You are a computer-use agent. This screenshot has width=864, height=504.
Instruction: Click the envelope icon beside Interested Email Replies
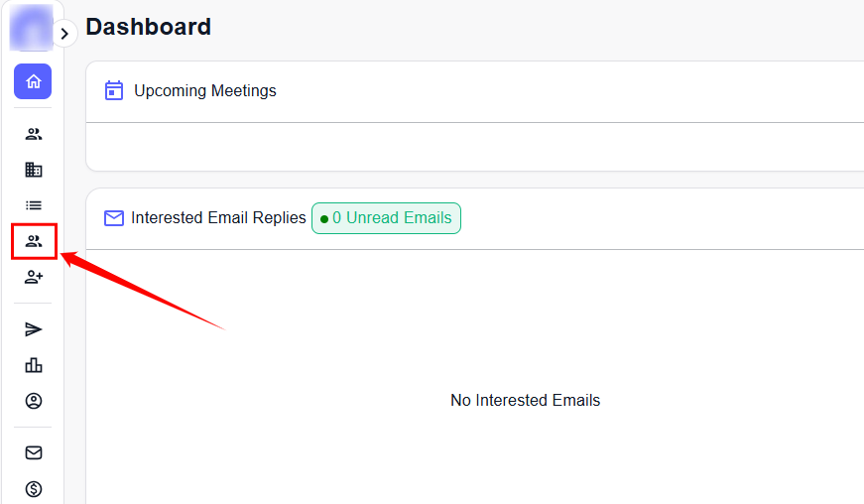click(114, 218)
